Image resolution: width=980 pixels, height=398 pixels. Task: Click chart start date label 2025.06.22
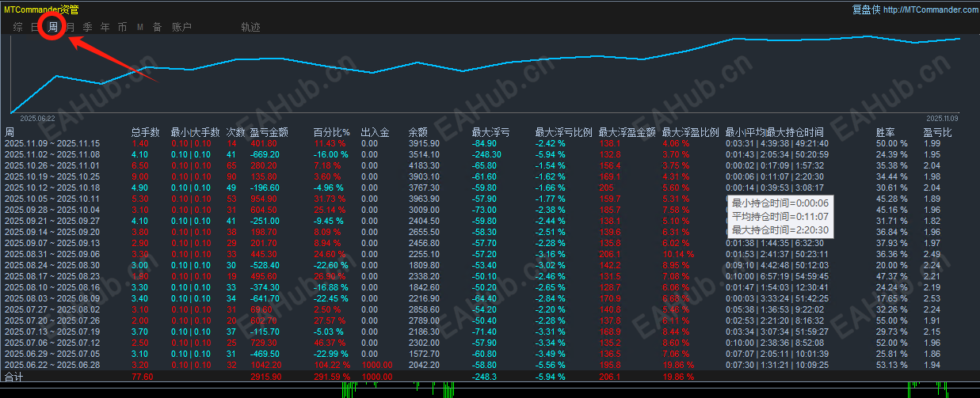(x=38, y=118)
